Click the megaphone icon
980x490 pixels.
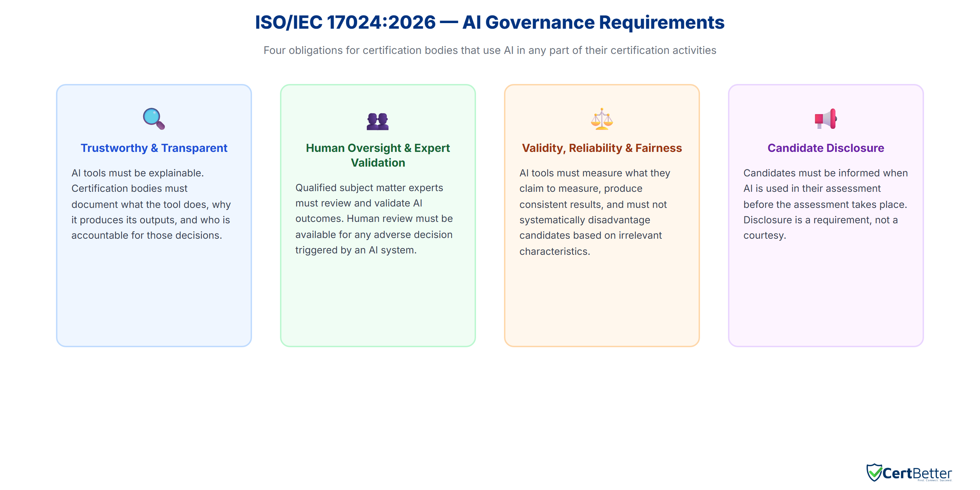pyautogui.click(x=826, y=119)
